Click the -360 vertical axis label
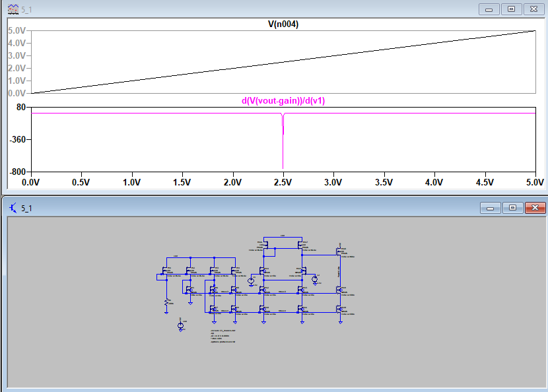The image size is (548, 392). 17,139
